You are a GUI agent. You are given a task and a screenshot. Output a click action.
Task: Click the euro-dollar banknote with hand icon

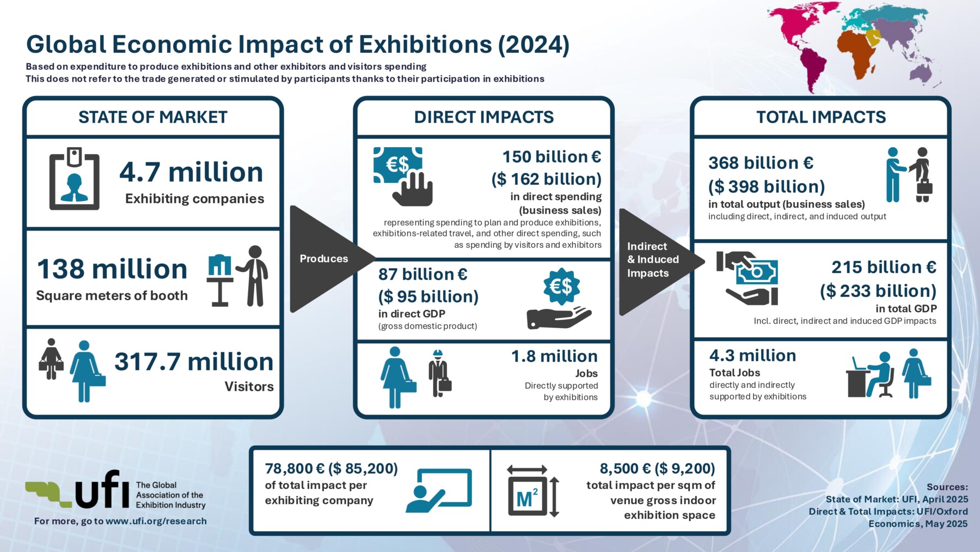point(403,176)
